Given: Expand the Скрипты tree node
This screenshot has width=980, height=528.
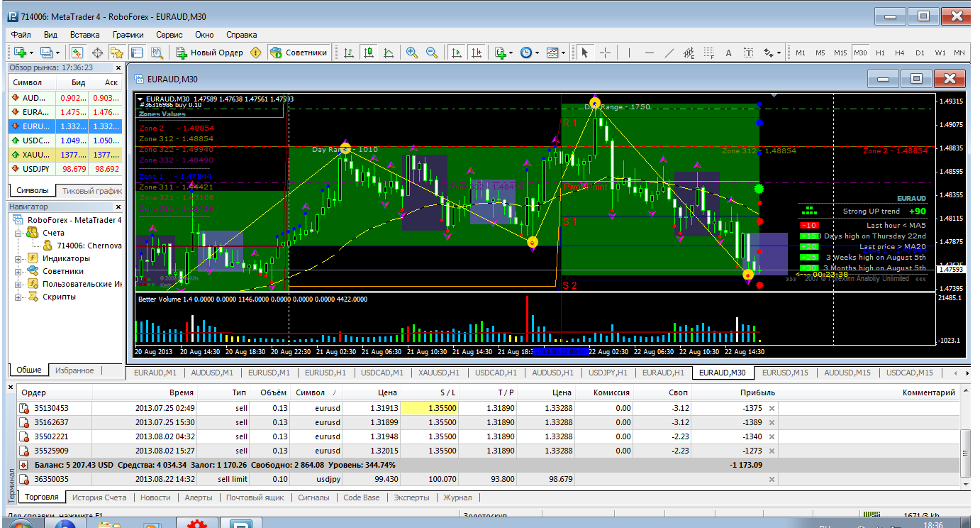Looking at the screenshot, I should [18, 297].
